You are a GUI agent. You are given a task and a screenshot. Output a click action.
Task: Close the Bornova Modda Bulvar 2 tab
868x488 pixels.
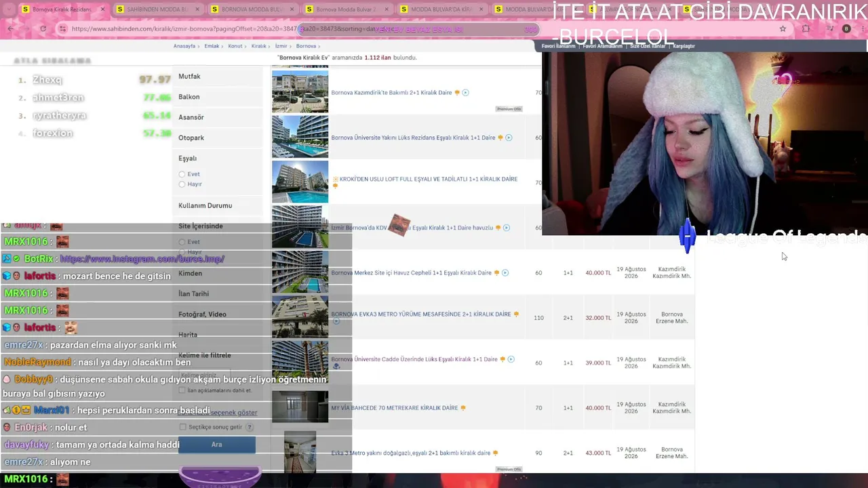point(387,9)
